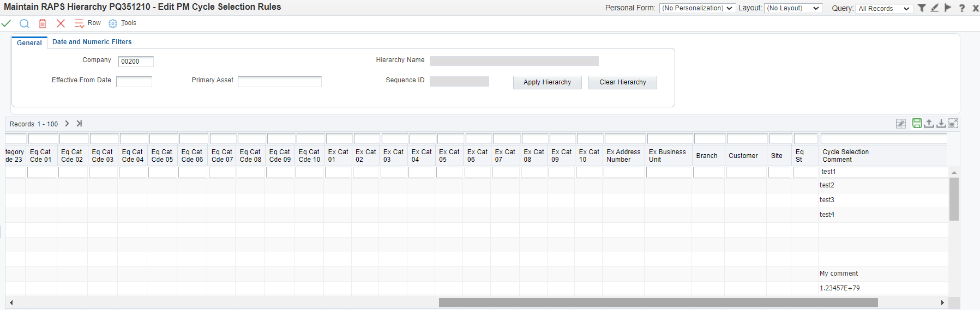Click the horizontal scrollbar thumb of grid
Screen dimensions: 980x310
tap(658, 302)
